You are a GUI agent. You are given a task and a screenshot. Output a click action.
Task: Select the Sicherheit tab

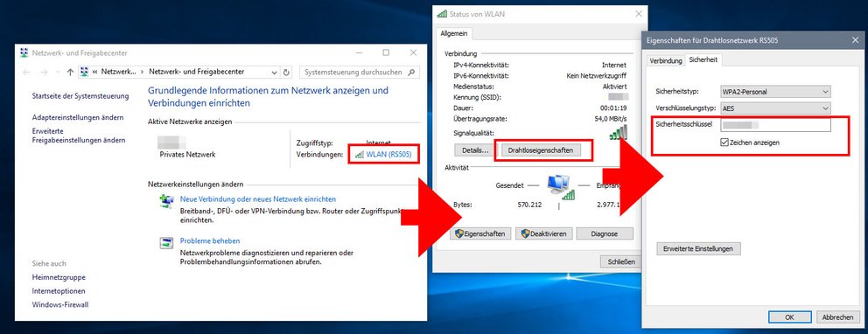pos(703,59)
